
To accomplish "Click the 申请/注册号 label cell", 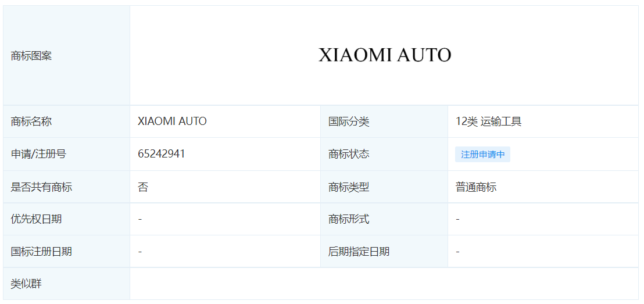I will (x=66, y=154).
